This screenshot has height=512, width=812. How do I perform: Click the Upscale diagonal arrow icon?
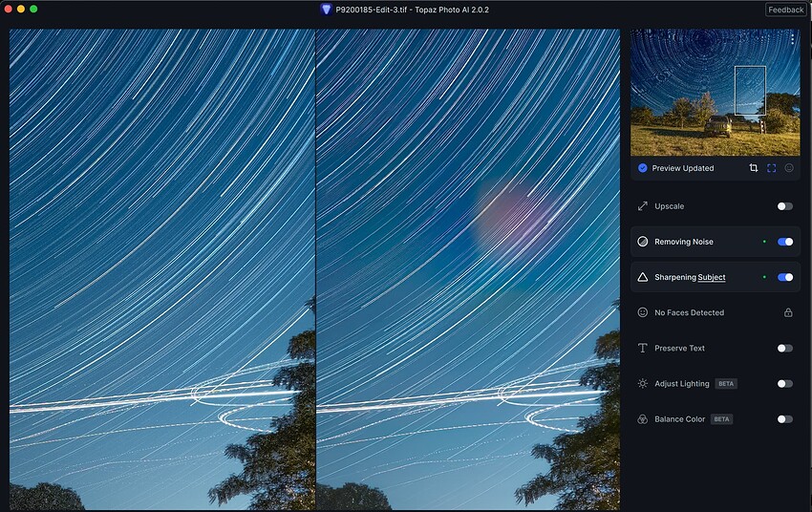[643, 206]
